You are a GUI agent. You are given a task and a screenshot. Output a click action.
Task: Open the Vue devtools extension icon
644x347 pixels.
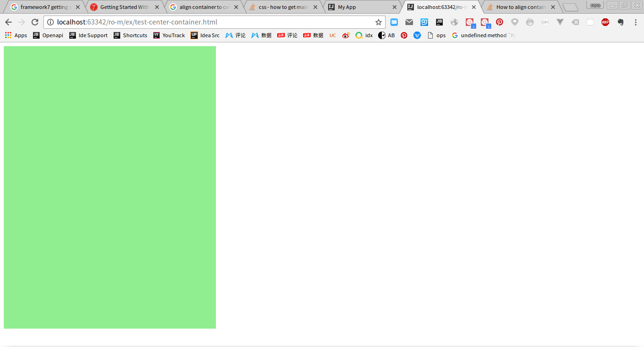(x=560, y=22)
